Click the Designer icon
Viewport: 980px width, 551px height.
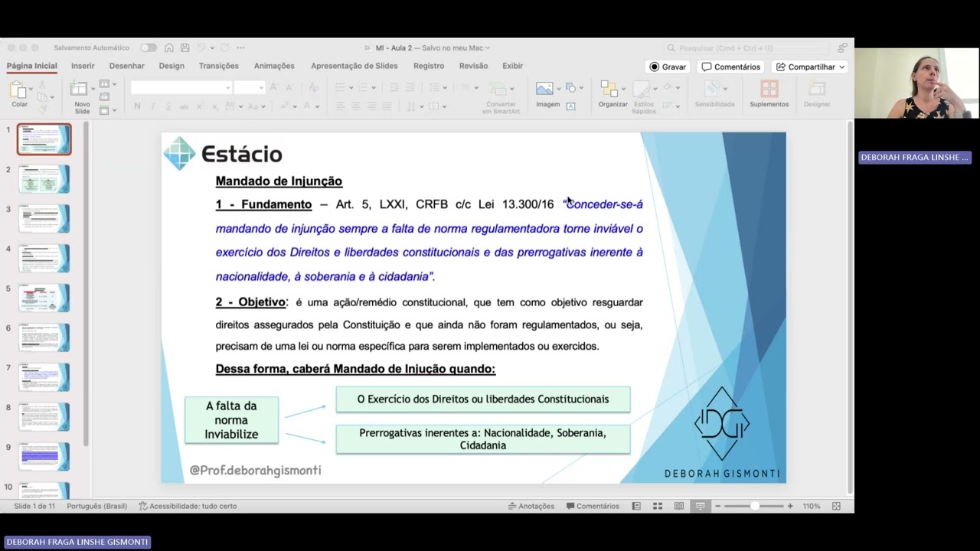point(816,90)
